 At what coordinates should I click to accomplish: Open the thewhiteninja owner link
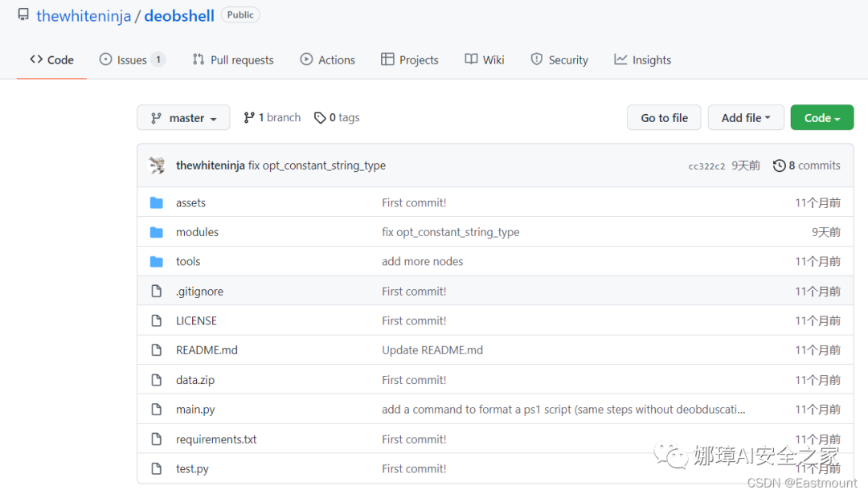pos(84,16)
